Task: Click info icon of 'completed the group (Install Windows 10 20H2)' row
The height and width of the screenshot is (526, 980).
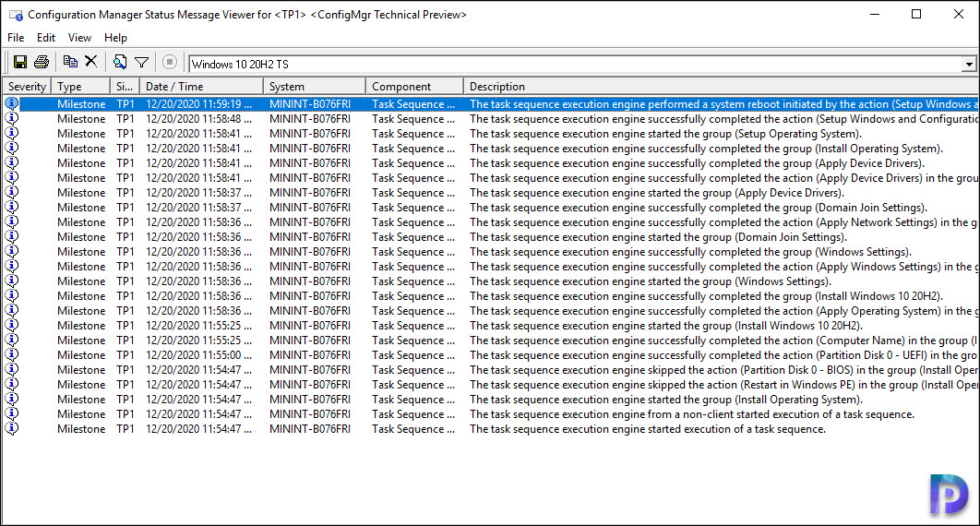Action: point(12,296)
